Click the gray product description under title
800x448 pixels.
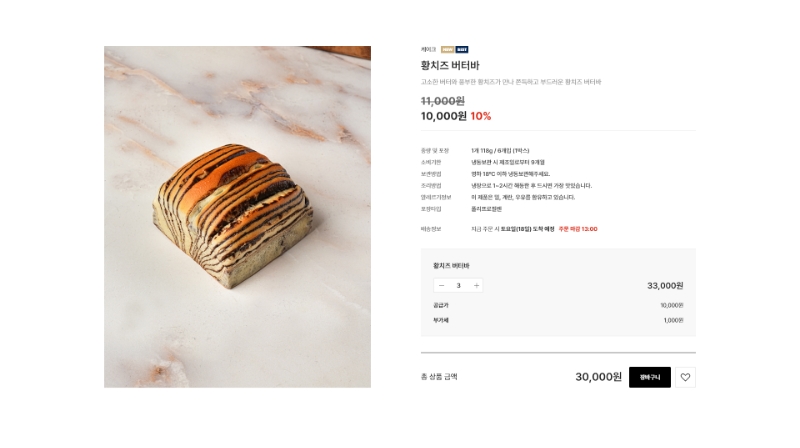[511, 82]
